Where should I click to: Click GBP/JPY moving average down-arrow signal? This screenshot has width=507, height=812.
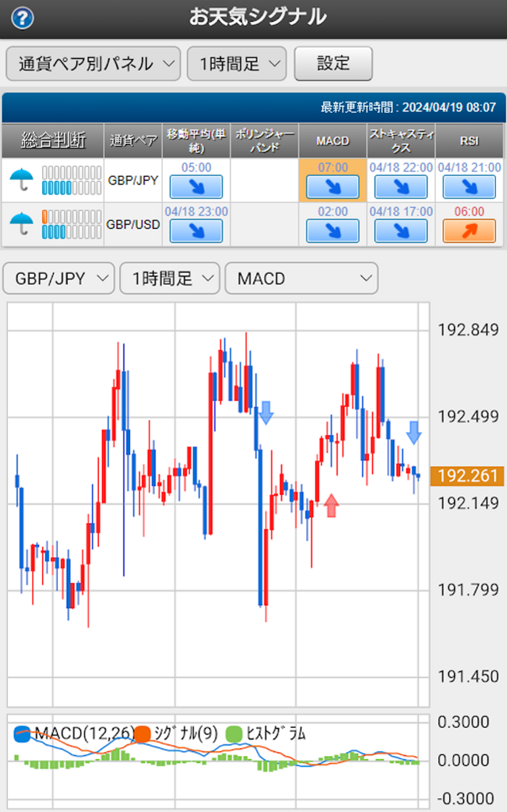pyautogui.click(x=196, y=187)
